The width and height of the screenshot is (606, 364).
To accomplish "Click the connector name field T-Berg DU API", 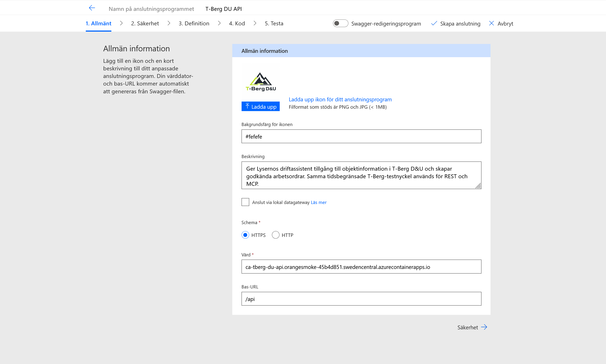I will click(x=224, y=9).
